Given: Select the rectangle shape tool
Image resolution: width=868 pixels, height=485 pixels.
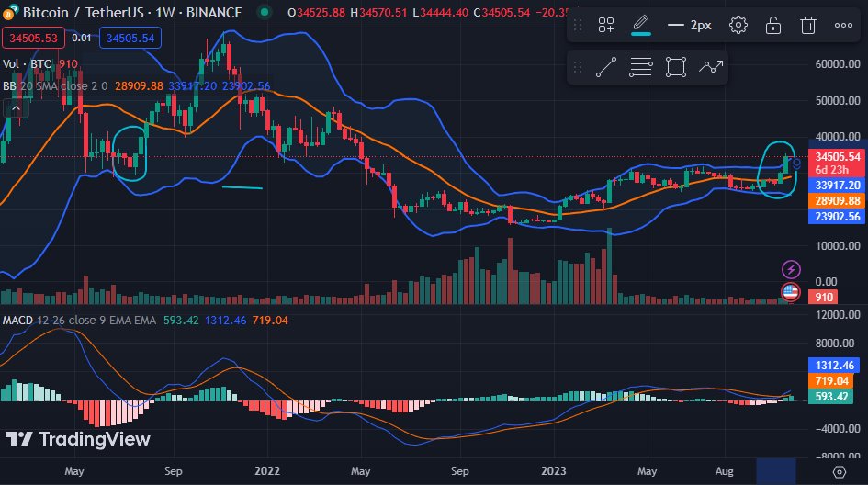Looking at the screenshot, I should (x=676, y=67).
